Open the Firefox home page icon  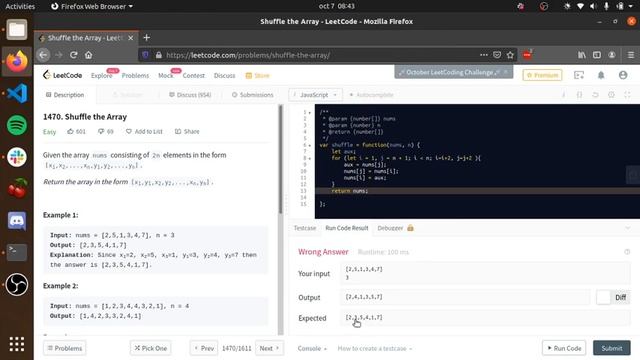point(89,55)
